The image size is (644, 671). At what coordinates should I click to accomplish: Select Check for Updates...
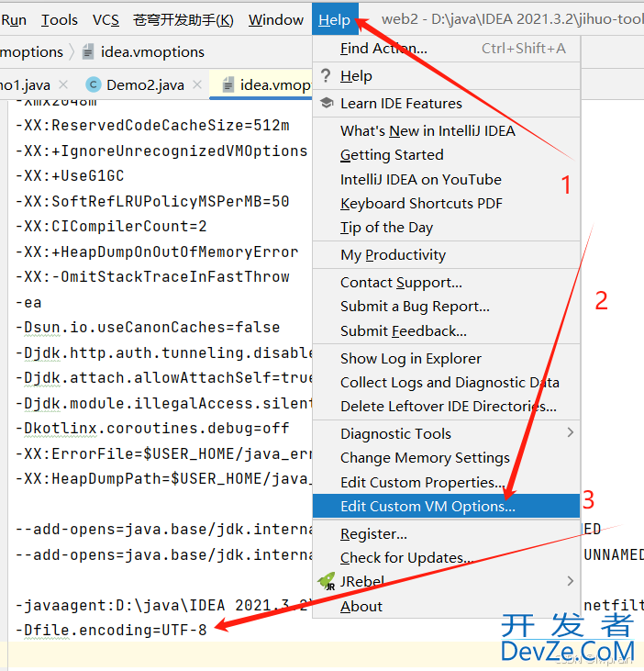[x=446, y=558]
